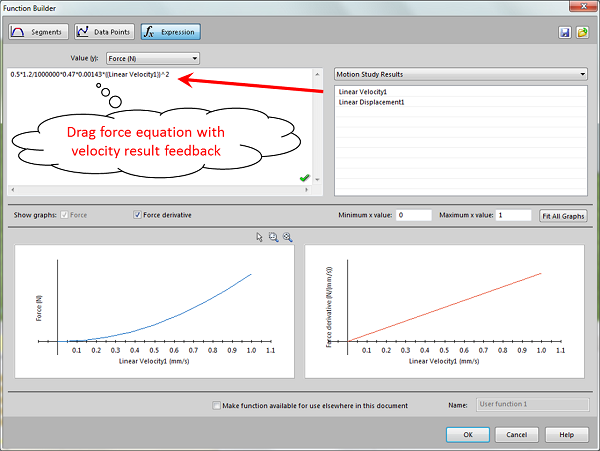Enable make function available elsewhere checkbox

[x=217, y=406]
